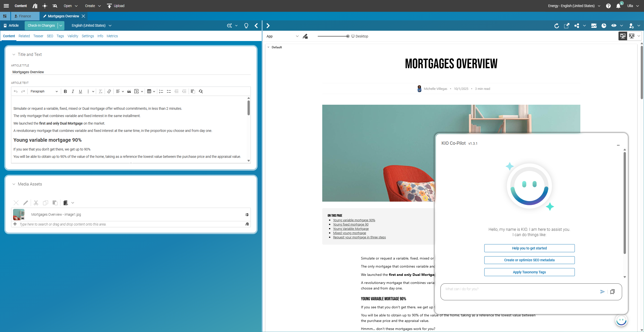Reload the preview with refresh icon
The height and width of the screenshot is (332, 644).
(556, 26)
